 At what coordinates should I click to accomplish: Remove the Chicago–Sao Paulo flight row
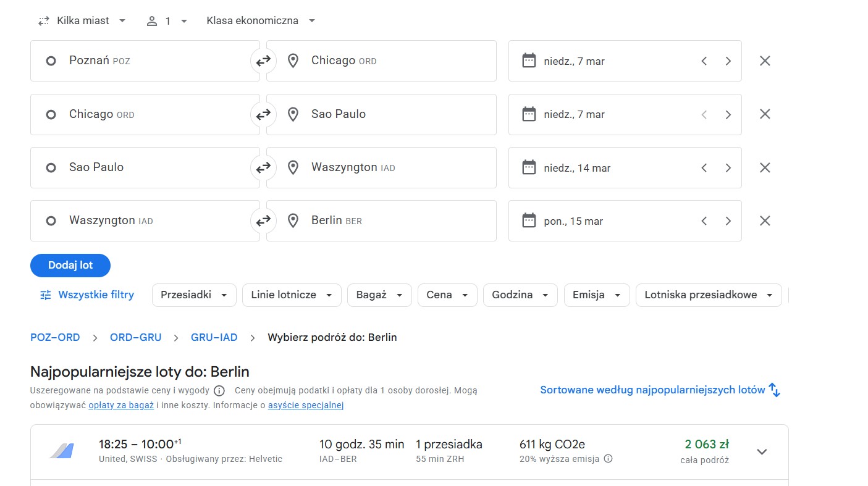click(765, 114)
